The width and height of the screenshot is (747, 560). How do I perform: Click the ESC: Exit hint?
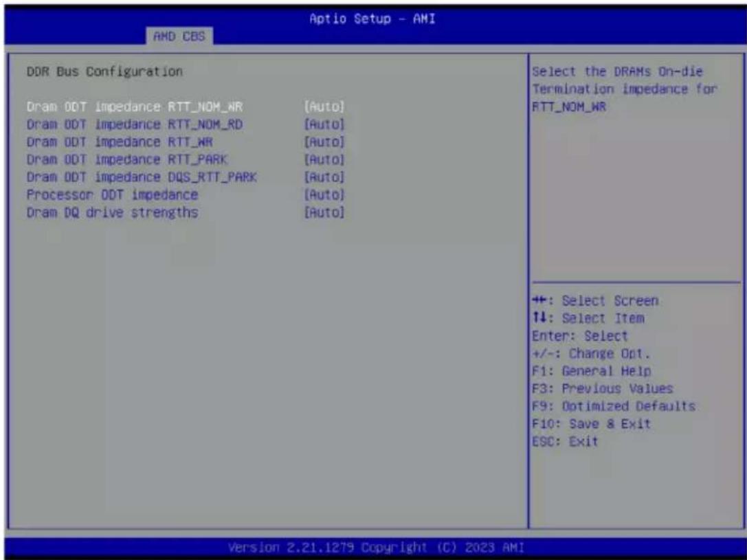[564, 441]
